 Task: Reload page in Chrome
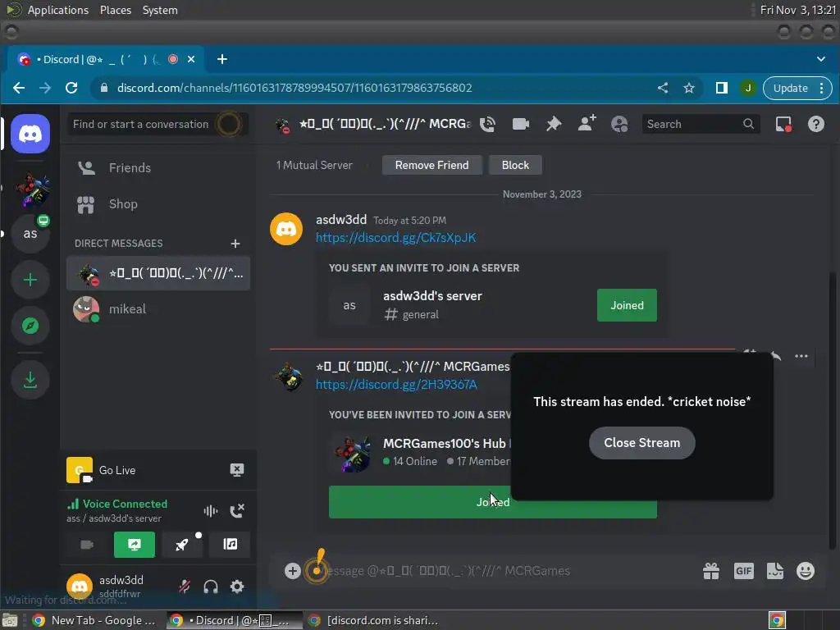click(71, 88)
